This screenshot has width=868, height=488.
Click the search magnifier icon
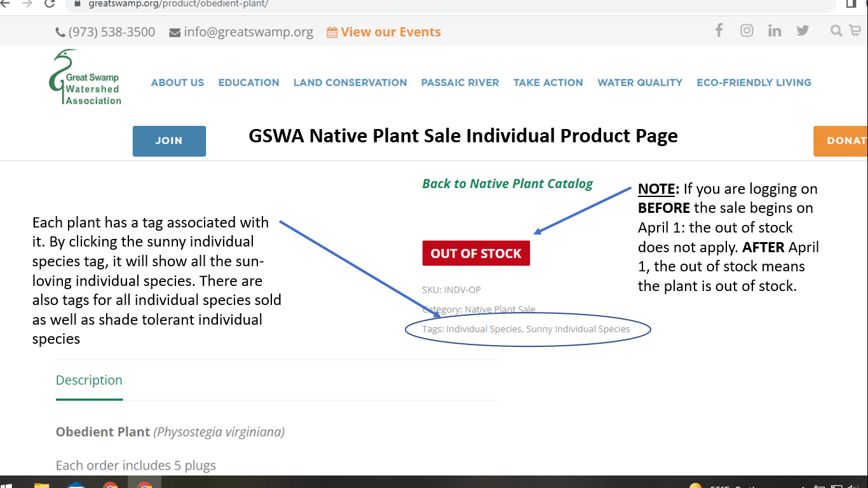coord(836,30)
